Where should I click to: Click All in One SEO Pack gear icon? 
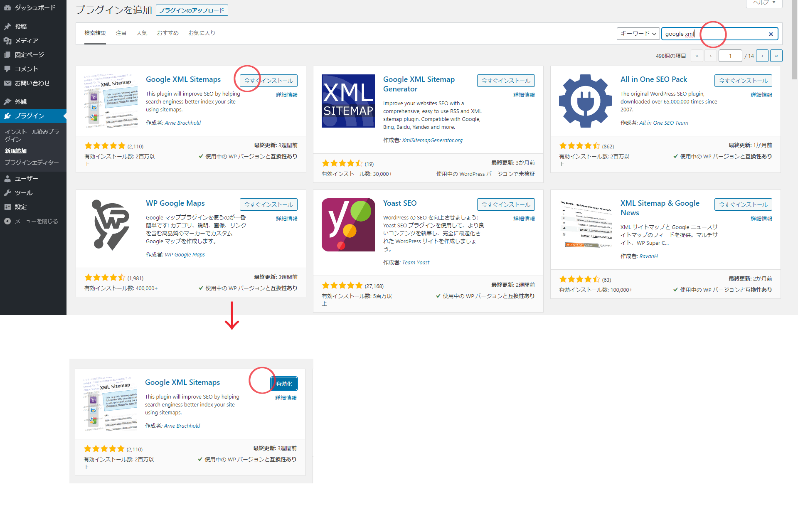click(586, 101)
